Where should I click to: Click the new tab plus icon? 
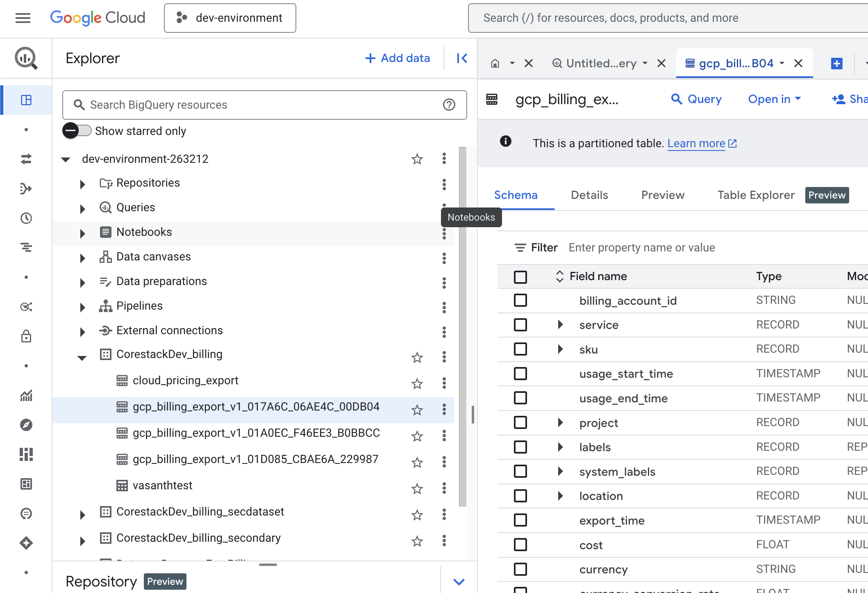(x=836, y=64)
